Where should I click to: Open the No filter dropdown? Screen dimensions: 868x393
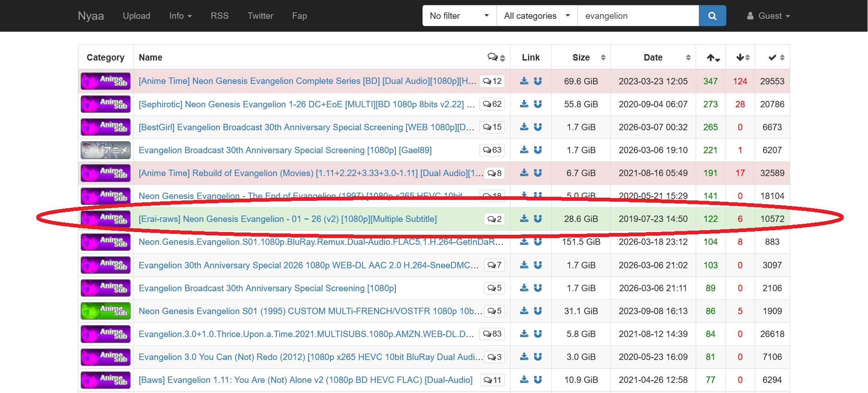[459, 16]
